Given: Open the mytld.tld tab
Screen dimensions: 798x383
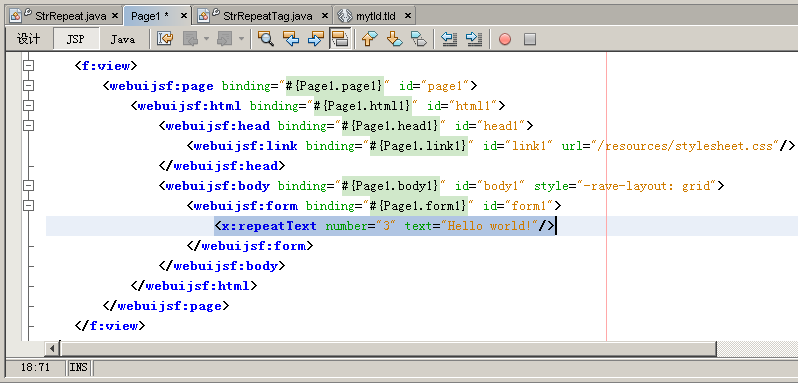Looking at the screenshot, I should [374, 16].
